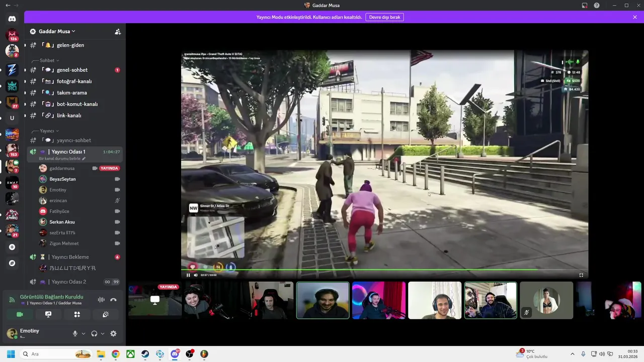
Task: Join the Yayıncı Odası 2 voice channel
Action: 74,282
